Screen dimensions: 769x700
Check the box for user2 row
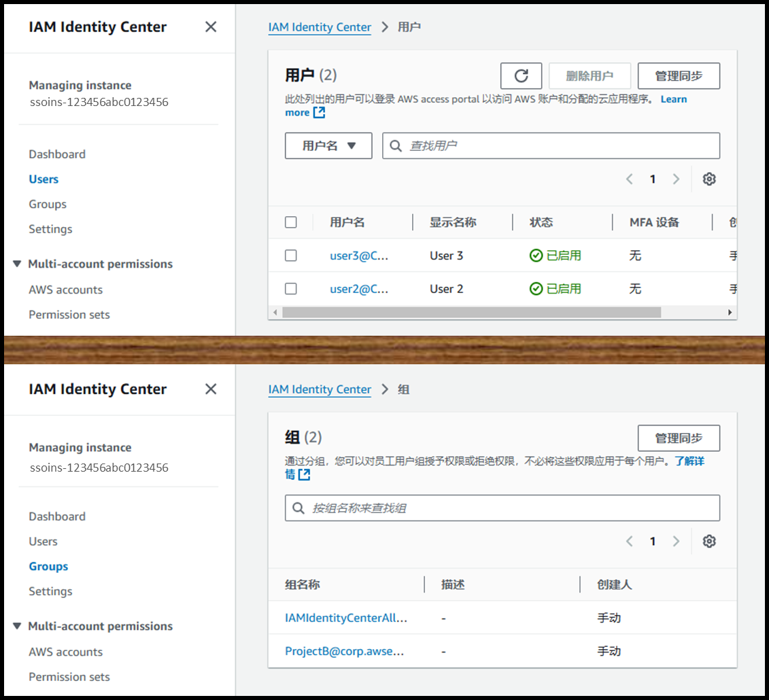[291, 289]
